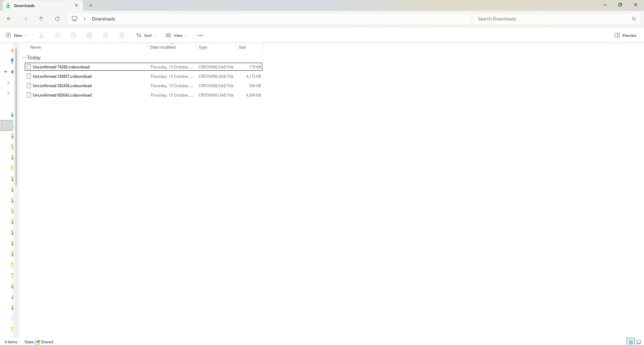Open the See more ellipsis menu
Image resolution: width=644 pixels, height=345 pixels.
pyautogui.click(x=201, y=35)
